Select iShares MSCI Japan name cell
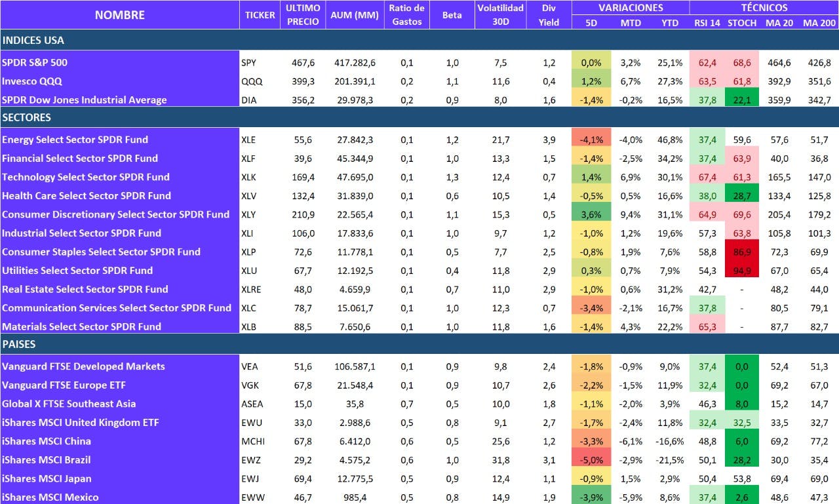Screen dimensions: 839x504 point(120,478)
